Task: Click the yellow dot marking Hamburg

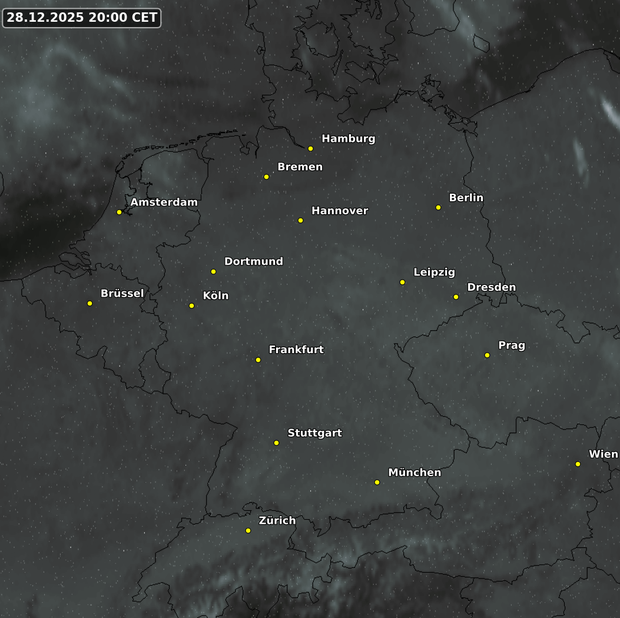Action: 311,149
